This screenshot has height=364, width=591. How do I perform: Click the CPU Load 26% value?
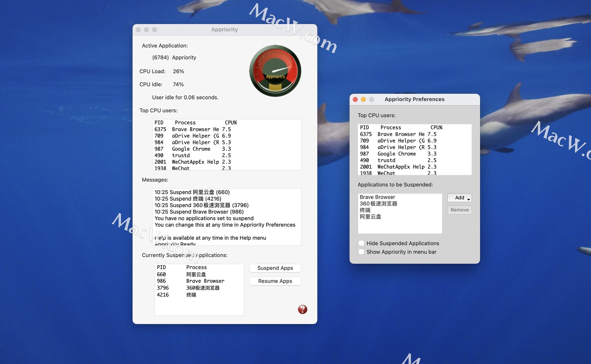[178, 71]
